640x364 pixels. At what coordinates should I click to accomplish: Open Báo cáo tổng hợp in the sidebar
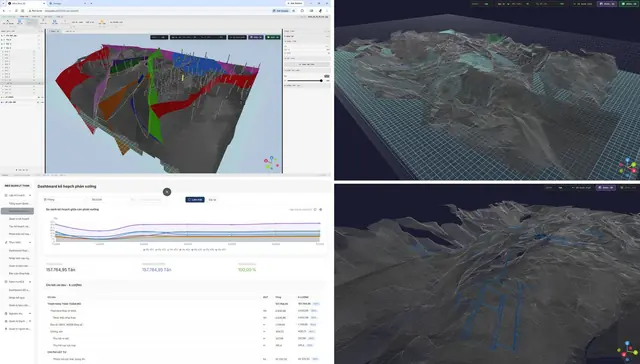tap(19, 273)
